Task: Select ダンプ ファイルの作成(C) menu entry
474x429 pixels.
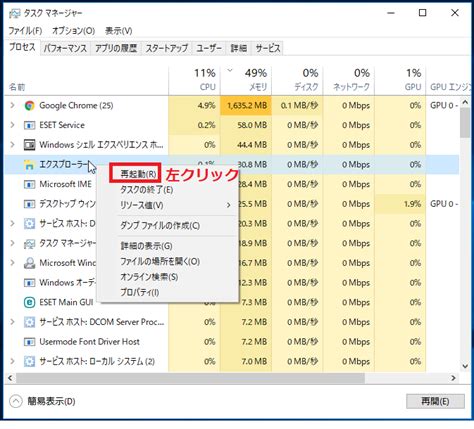Action: tap(160, 226)
